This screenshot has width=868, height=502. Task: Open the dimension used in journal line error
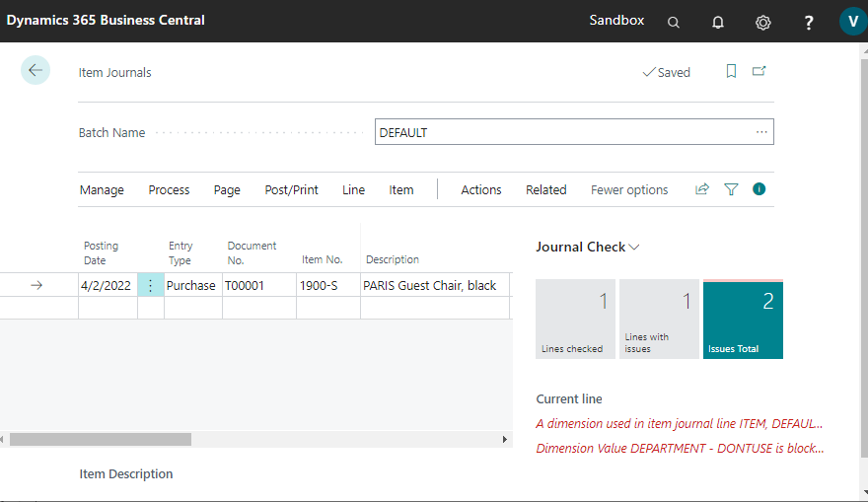tap(680, 424)
